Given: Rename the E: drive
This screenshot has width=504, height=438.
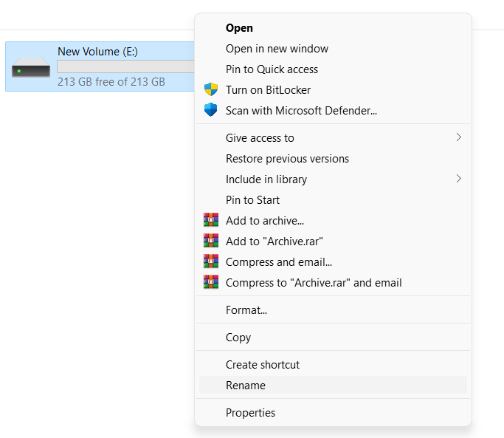Looking at the screenshot, I should [x=246, y=386].
